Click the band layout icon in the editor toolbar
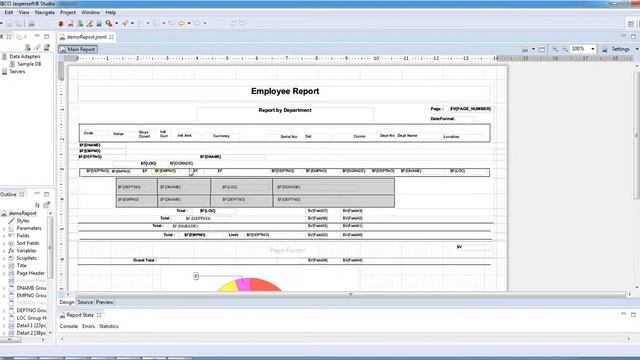Viewport: 640px width, 360px height. (542, 49)
